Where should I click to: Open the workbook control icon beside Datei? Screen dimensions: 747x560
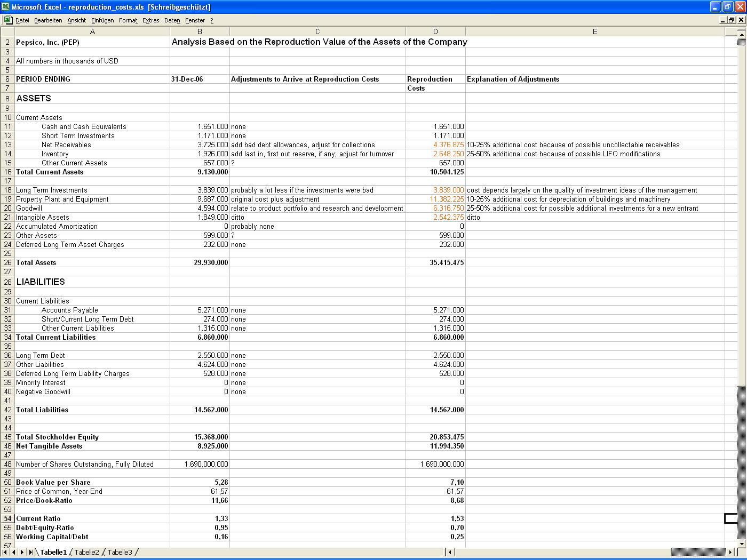point(8,20)
